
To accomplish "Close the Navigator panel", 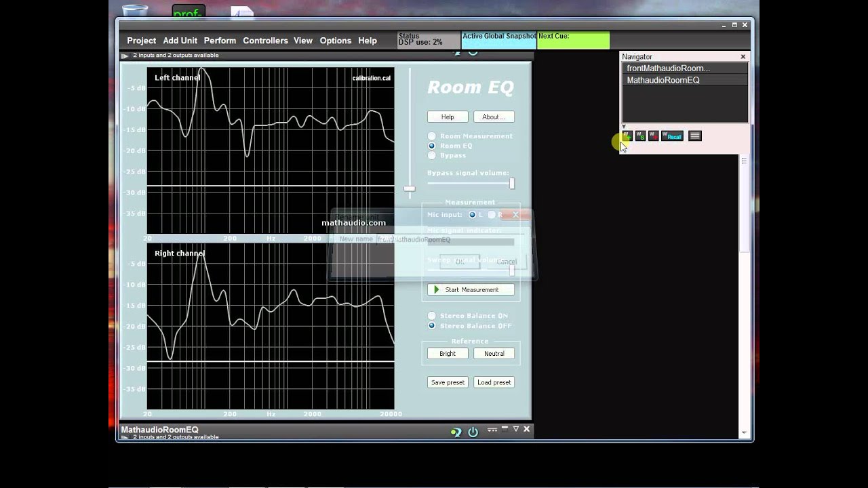I will 743,57.
